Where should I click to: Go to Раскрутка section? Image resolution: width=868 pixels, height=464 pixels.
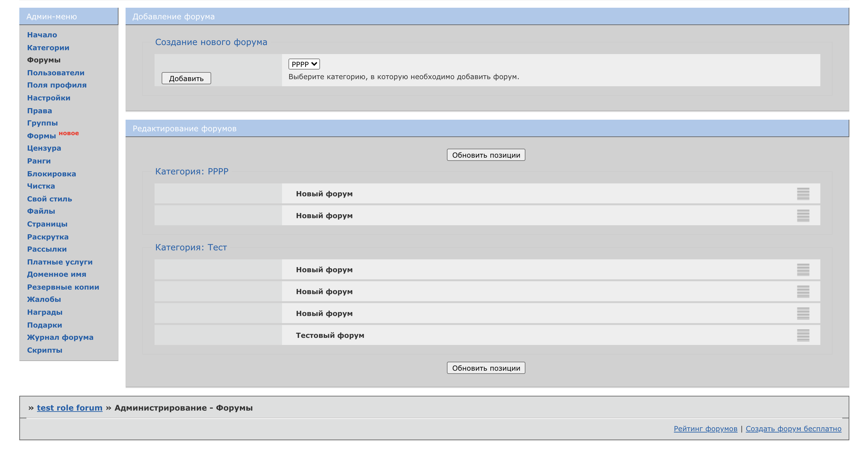pos(48,237)
